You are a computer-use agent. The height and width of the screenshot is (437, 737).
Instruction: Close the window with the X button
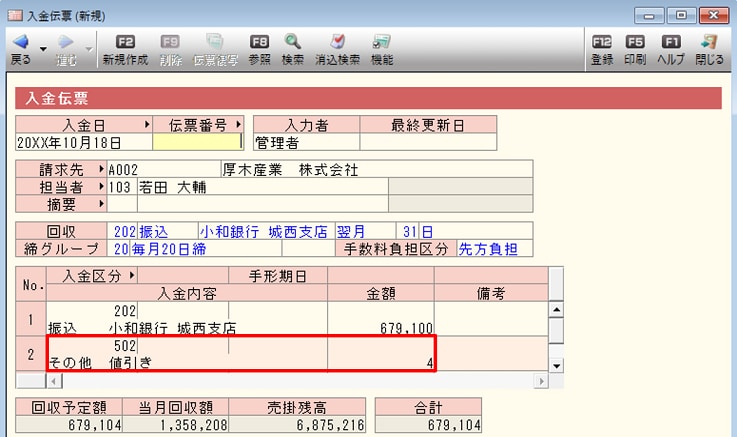[713, 16]
